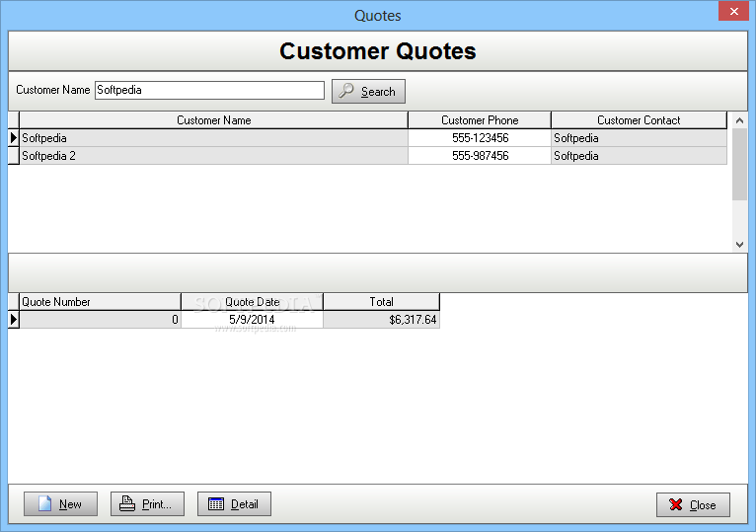Click the row indicator arrow of quote 0
The image size is (756, 532).
pos(14,319)
